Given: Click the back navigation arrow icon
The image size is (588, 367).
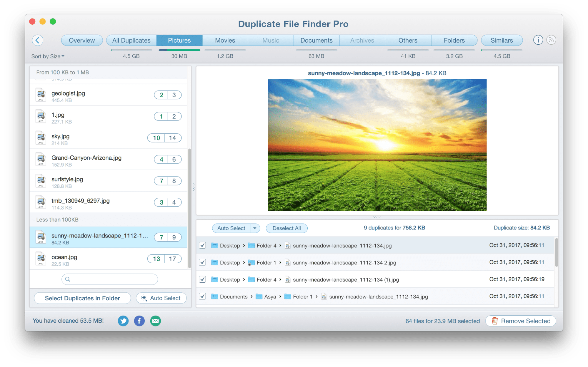Looking at the screenshot, I should [39, 40].
